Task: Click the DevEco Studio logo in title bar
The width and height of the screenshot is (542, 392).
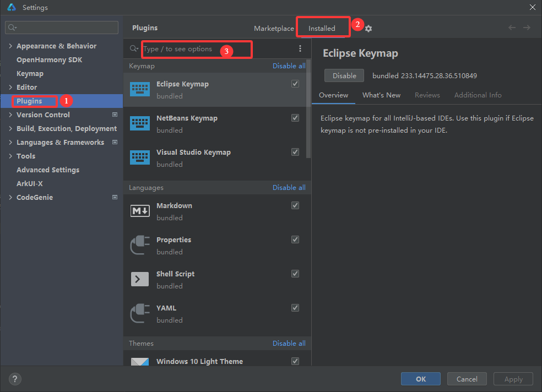Action: tap(12, 7)
